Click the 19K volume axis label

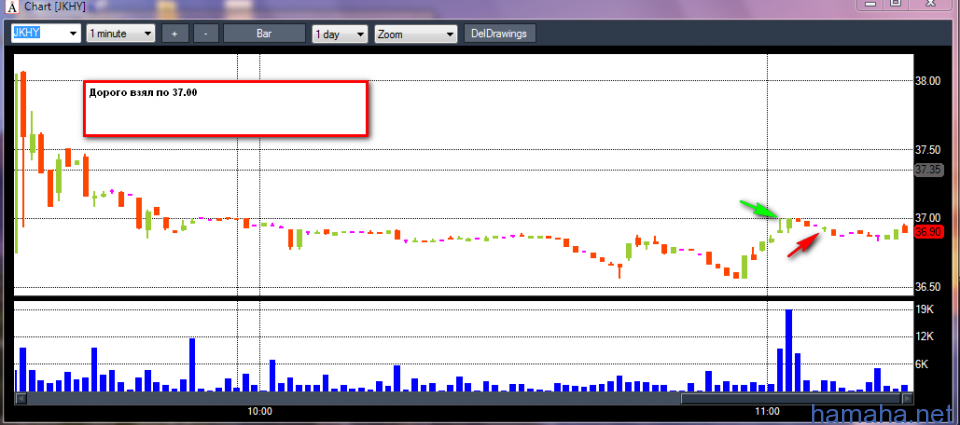(924, 310)
